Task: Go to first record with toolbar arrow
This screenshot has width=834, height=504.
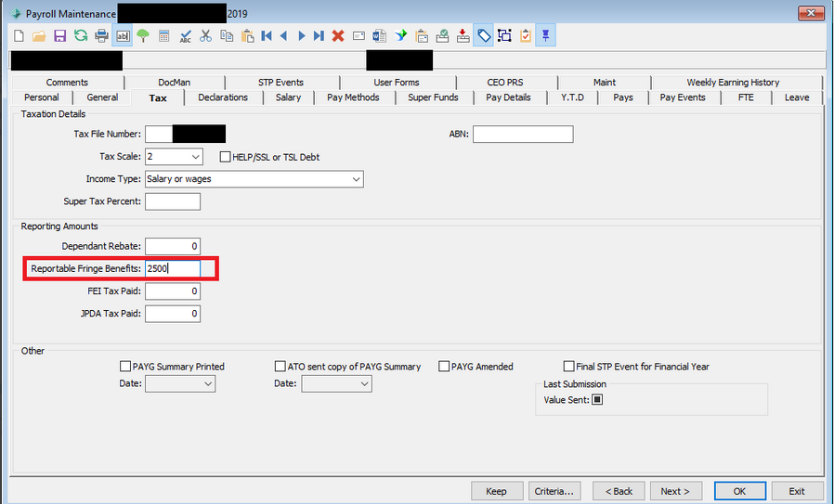Action: pos(267,36)
